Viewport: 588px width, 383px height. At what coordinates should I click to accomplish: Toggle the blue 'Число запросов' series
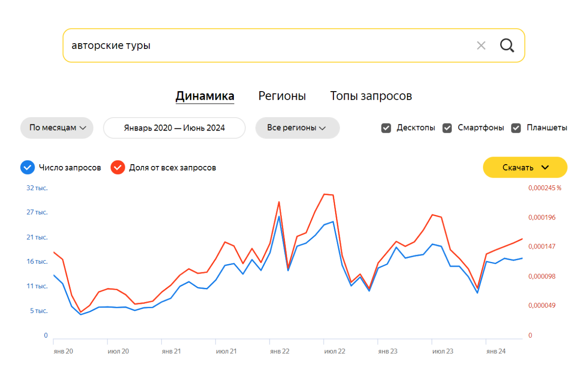28,167
